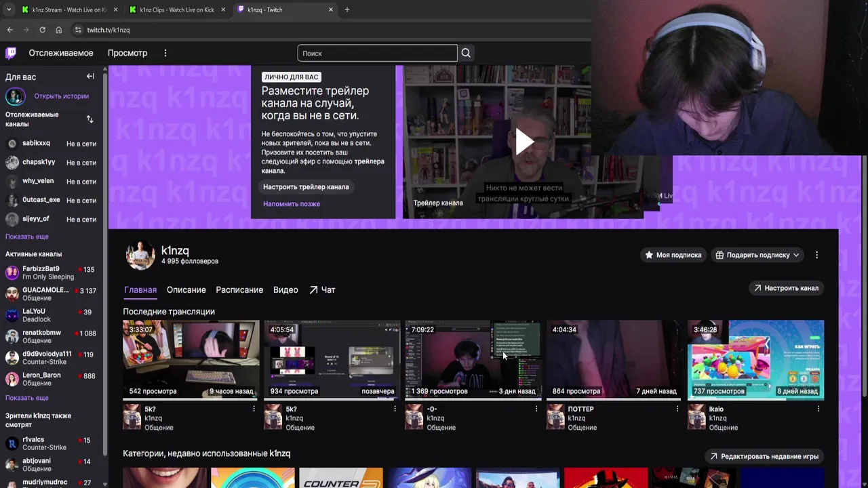This screenshot has height=488, width=868.
Task: Open options for '-0-' video
Action: [x=536, y=409]
